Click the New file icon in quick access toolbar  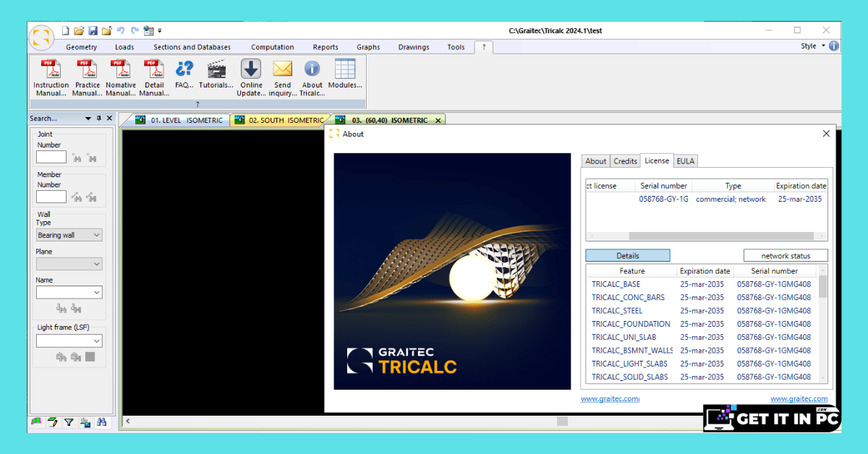(x=65, y=30)
